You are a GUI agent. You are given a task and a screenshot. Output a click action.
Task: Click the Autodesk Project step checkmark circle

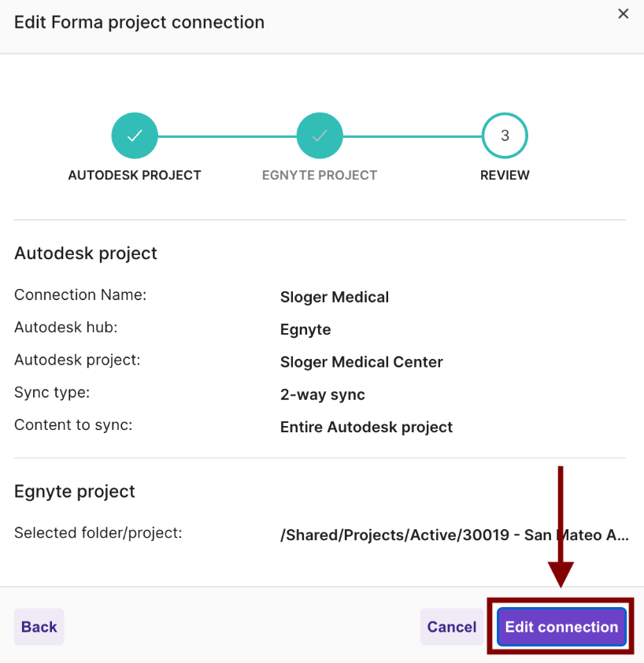(135, 135)
